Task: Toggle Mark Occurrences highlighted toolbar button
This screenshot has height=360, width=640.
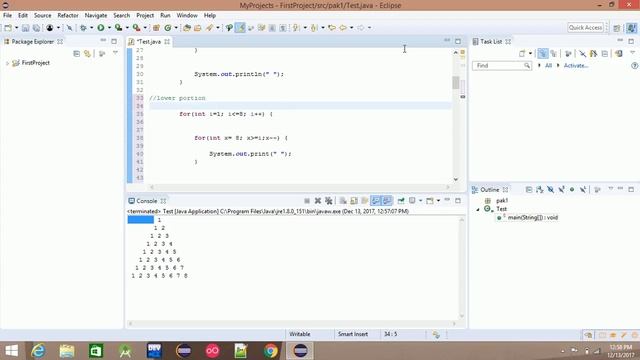Action: pyautogui.click(x=240, y=28)
